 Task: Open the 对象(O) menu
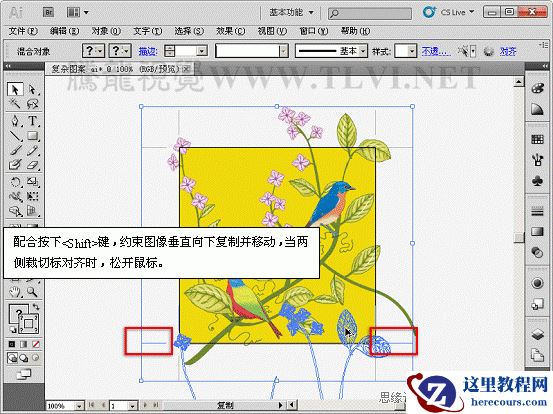(x=106, y=31)
